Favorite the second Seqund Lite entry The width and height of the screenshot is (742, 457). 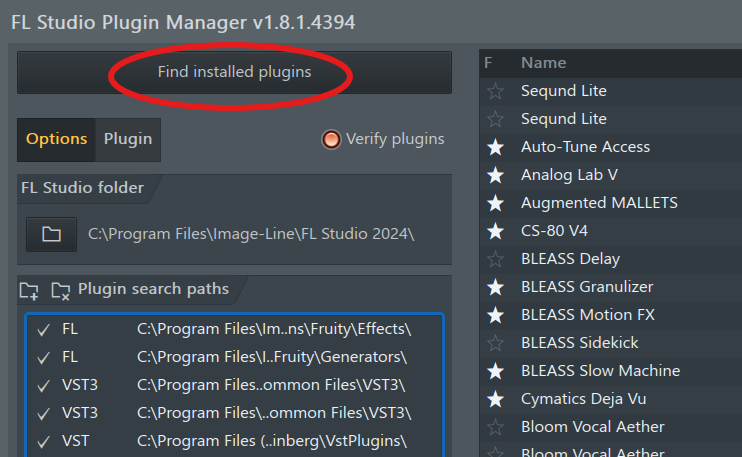coord(495,119)
